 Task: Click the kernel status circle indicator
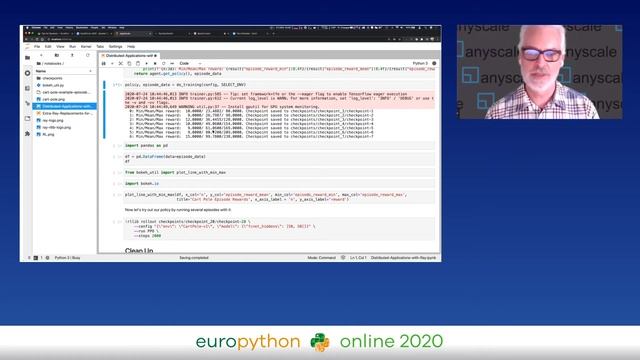point(434,64)
